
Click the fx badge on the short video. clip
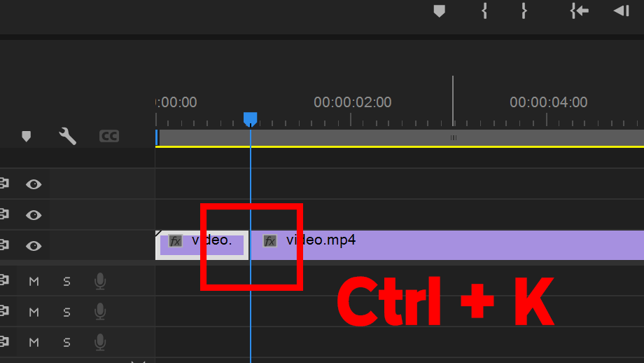coord(176,240)
